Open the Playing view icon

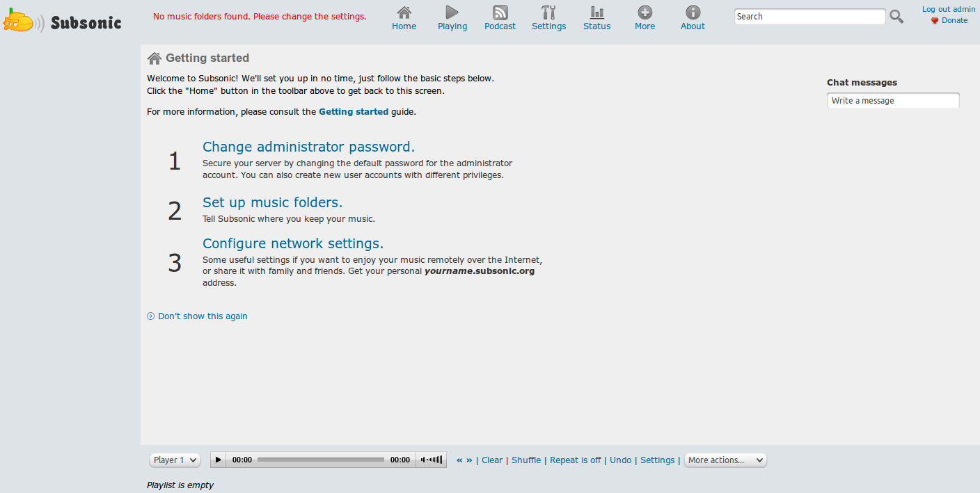pyautogui.click(x=452, y=12)
